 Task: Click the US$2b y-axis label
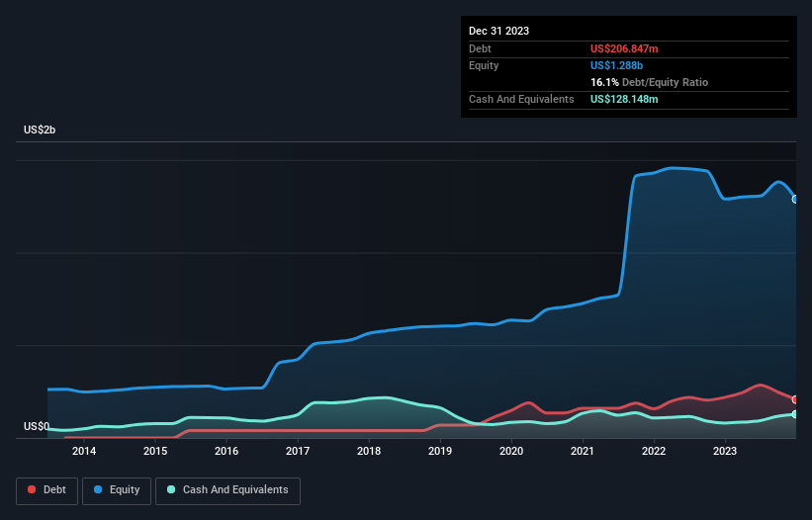click(x=40, y=130)
